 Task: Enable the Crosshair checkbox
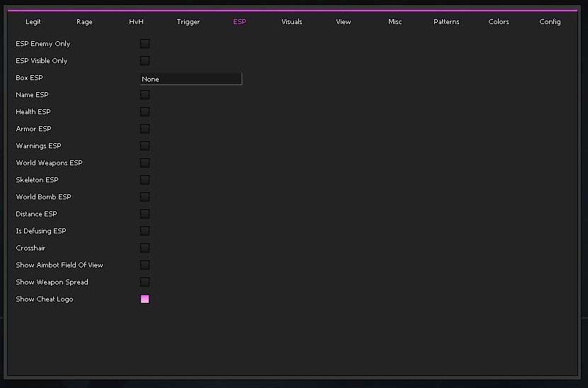(145, 248)
